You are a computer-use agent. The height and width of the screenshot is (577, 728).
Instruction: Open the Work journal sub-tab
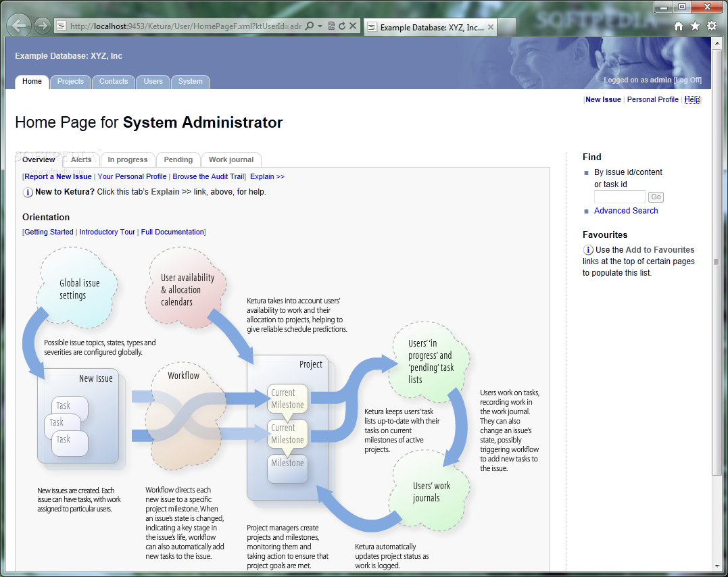click(231, 159)
